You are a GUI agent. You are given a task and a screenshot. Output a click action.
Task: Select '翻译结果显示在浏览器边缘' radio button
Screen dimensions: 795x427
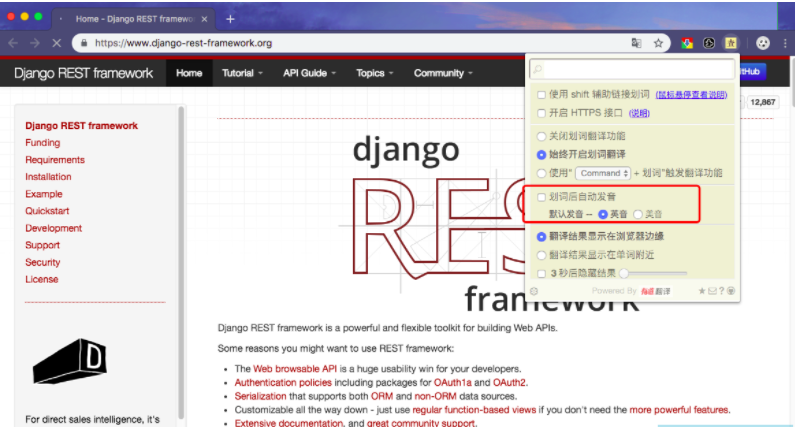[x=541, y=236]
